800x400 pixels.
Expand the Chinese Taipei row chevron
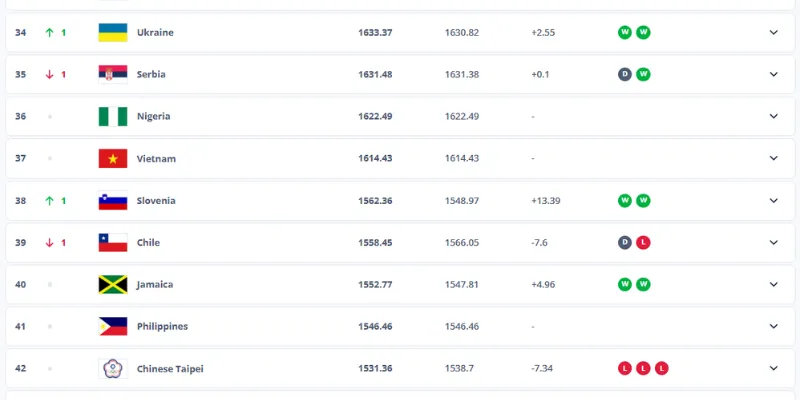(773, 368)
